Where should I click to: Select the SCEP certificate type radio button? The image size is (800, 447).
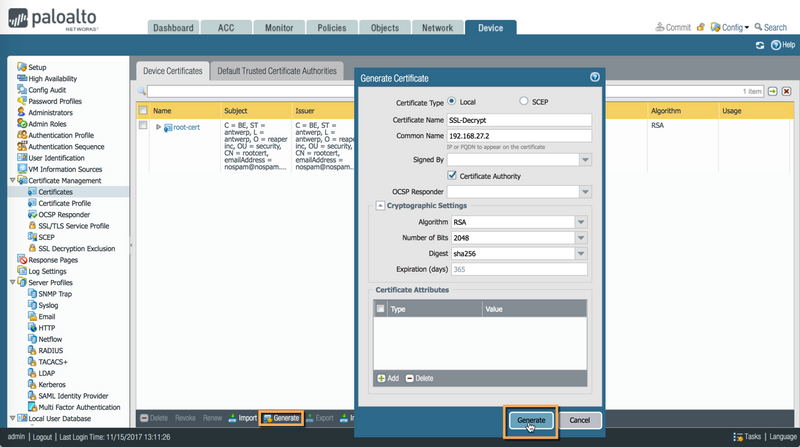pos(524,101)
